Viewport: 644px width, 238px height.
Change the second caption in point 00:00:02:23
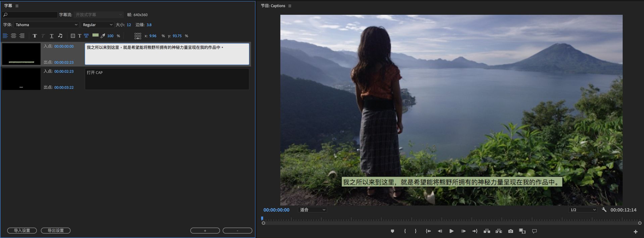(x=64, y=72)
